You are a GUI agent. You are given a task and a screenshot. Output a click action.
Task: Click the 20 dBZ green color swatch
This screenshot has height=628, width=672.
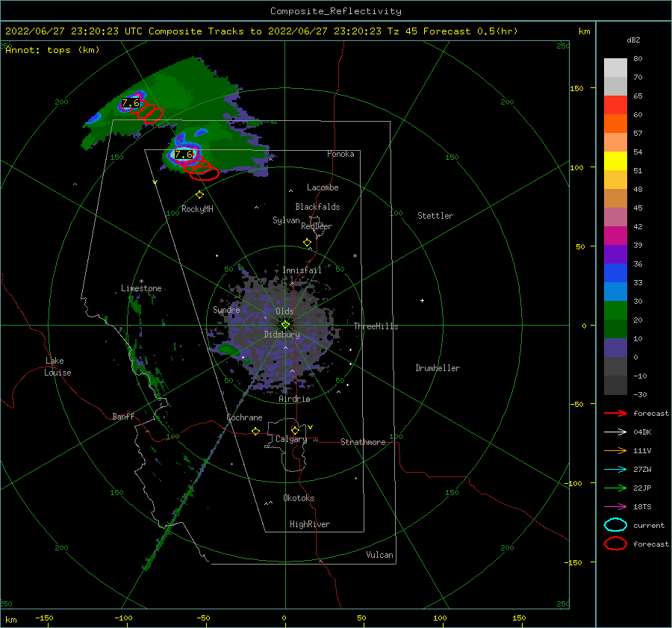(x=615, y=310)
